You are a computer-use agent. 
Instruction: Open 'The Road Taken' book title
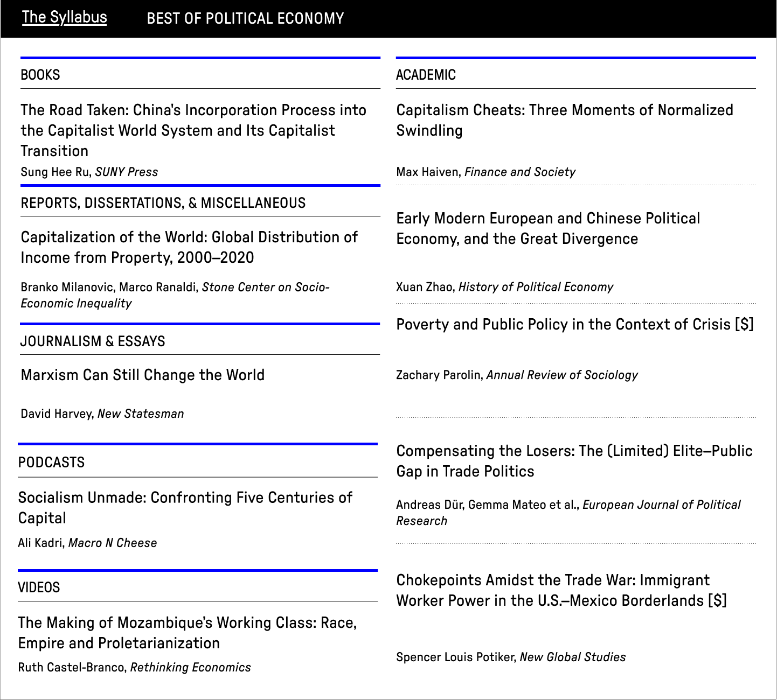pyautogui.click(x=193, y=130)
